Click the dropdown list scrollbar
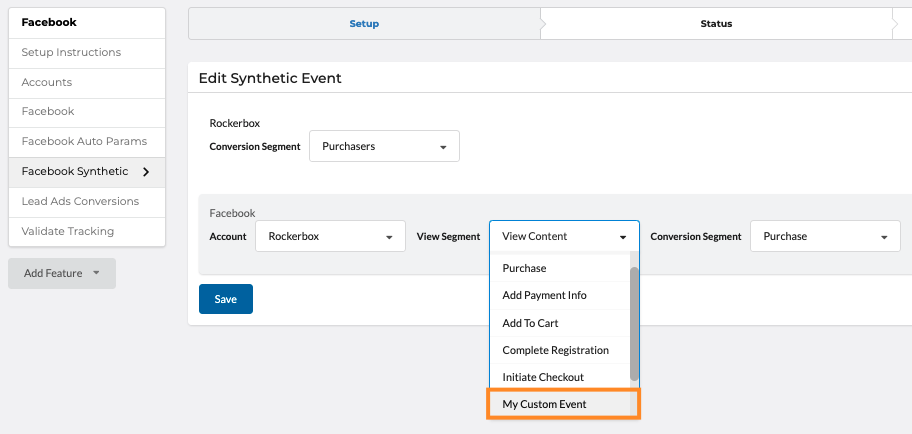 coord(634,320)
